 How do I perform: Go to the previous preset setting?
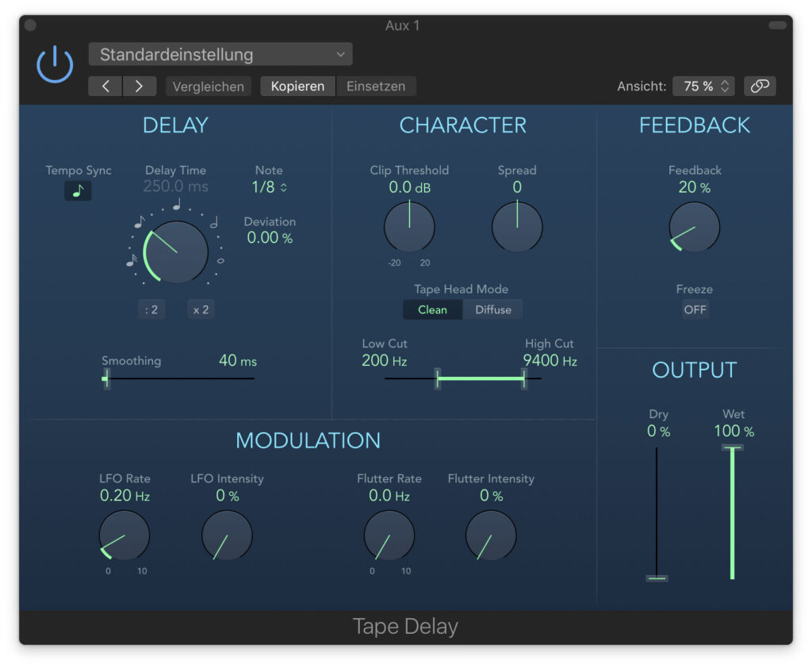(x=105, y=86)
